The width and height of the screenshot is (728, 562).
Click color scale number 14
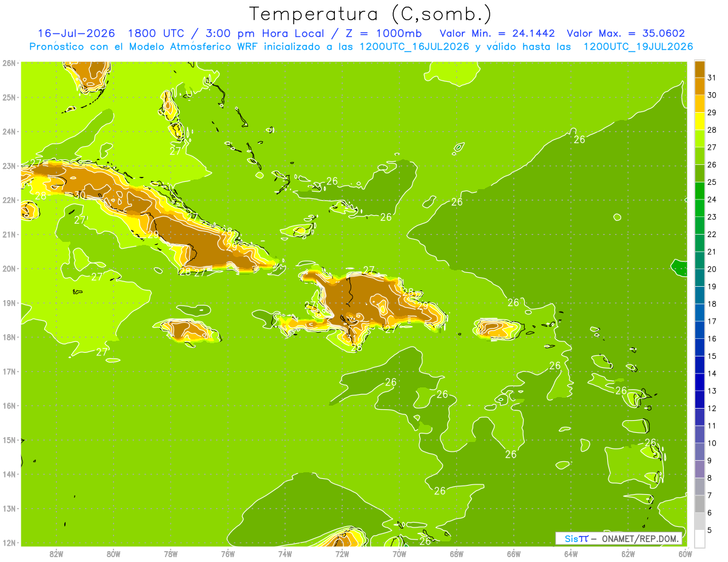(x=712, y=373)
